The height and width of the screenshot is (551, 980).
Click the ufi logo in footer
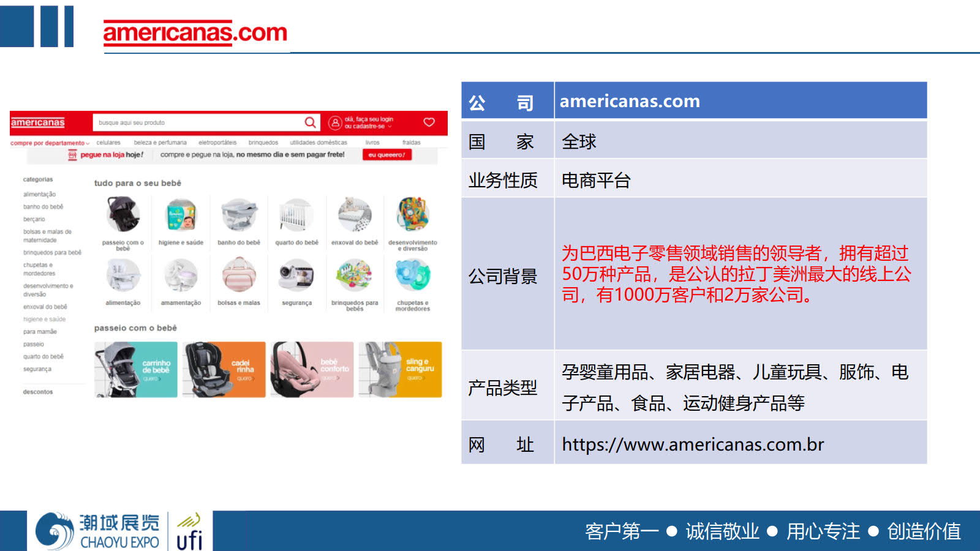pyautogui.click(x=189, y=531)
